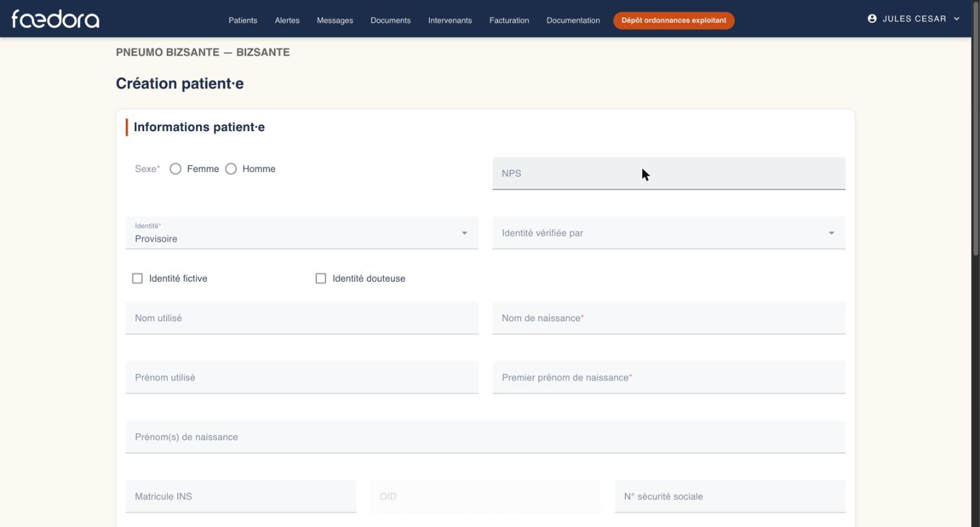
Task: Focus the Matricule INS field
Action: pos(241,496)
